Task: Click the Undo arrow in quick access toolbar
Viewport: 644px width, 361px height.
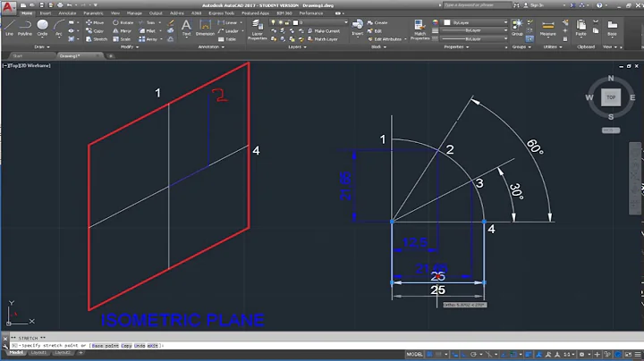Action: click(x=70, y=5)
